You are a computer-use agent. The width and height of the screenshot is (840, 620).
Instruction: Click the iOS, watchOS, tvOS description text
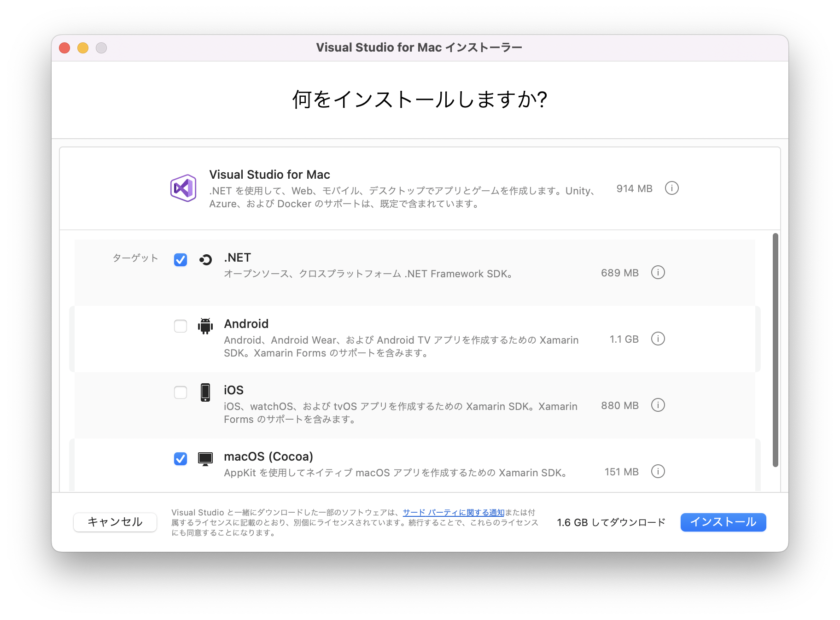[x=401, y=413]
